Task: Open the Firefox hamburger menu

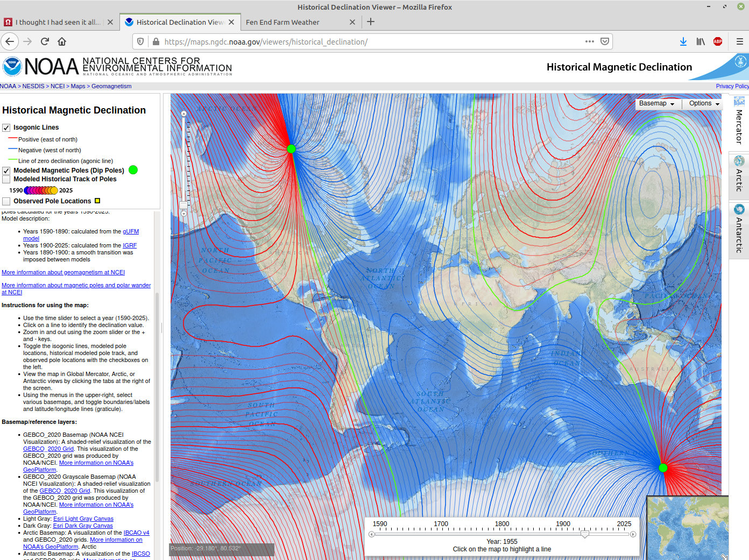Action: (739, 41)
